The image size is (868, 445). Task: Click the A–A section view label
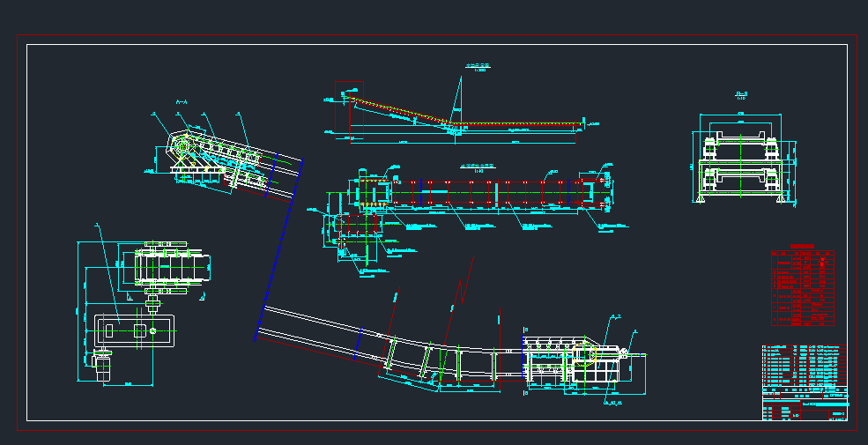[x=183, y=104]
